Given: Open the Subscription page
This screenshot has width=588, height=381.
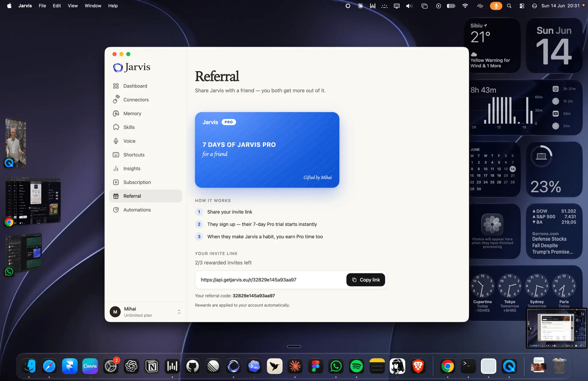Looking at the screenshot, I should pos(145,182).
